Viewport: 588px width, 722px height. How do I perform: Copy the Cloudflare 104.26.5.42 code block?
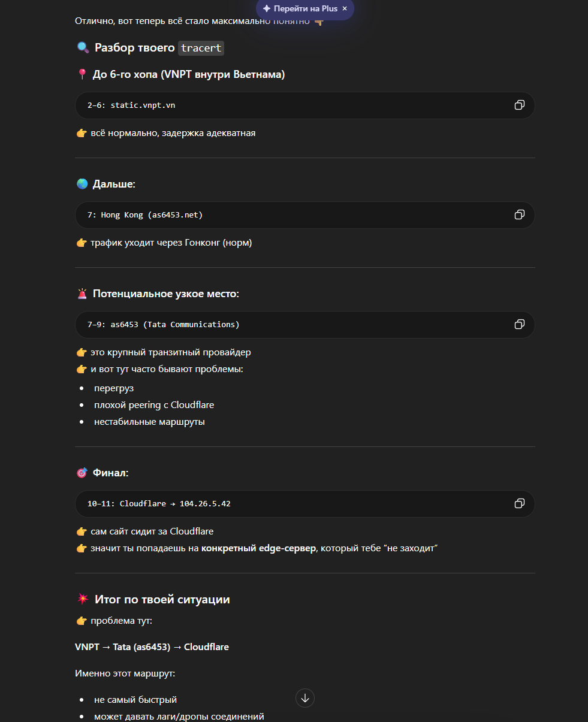519,503
